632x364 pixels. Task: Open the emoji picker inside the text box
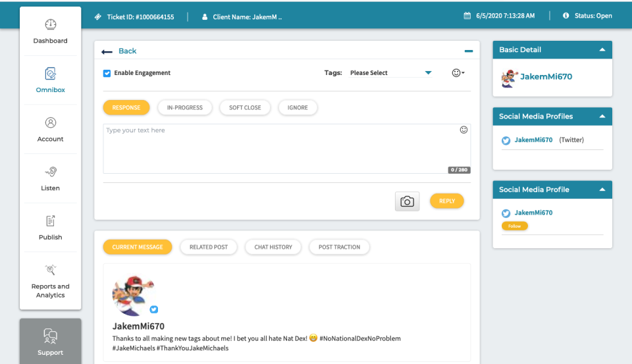tap(463, 130)
